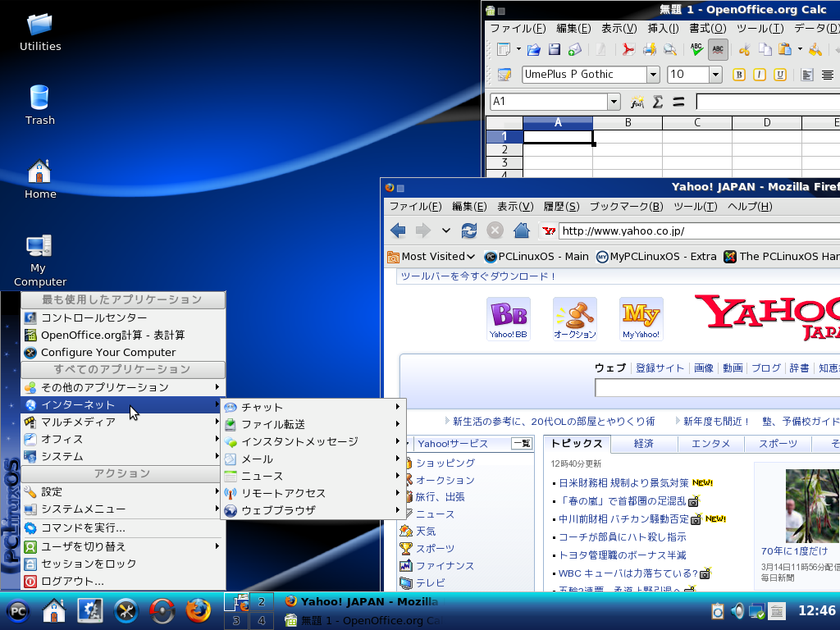840x630 pixels.
Task: Open Firefox history dropdown arrow
Action: coord(445,231)
